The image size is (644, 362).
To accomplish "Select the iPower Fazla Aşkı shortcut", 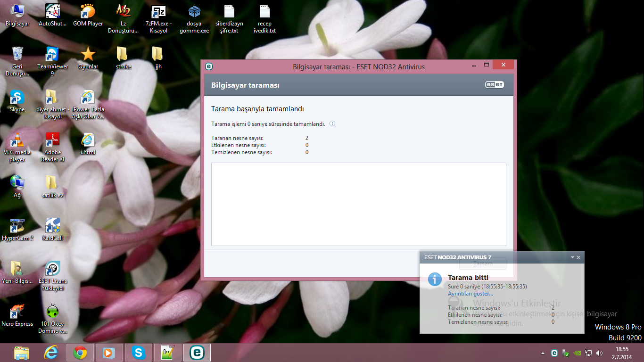I will coord(88,104).
